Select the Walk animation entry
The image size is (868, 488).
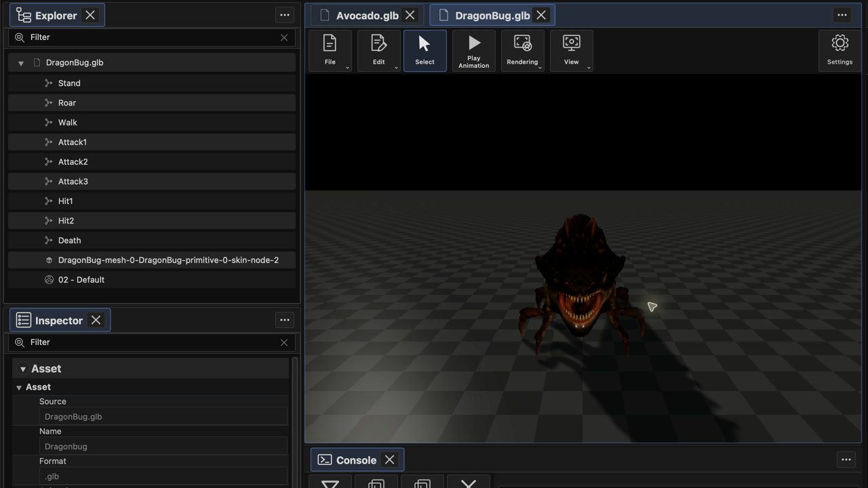[x=152, y=123]
